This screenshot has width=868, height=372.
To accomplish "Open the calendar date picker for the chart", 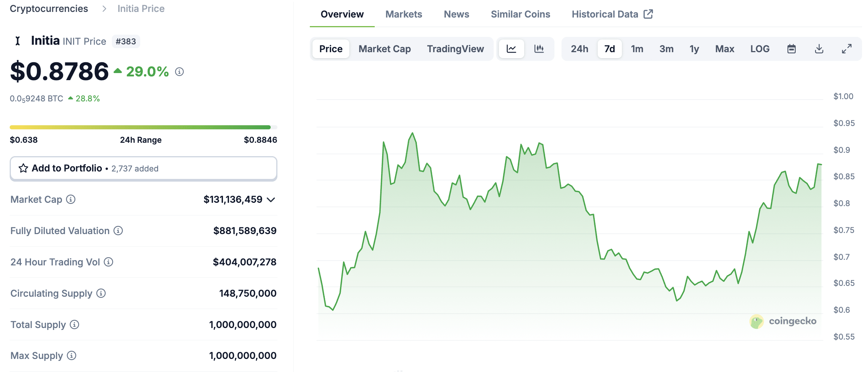I will [x=792, y=48].
